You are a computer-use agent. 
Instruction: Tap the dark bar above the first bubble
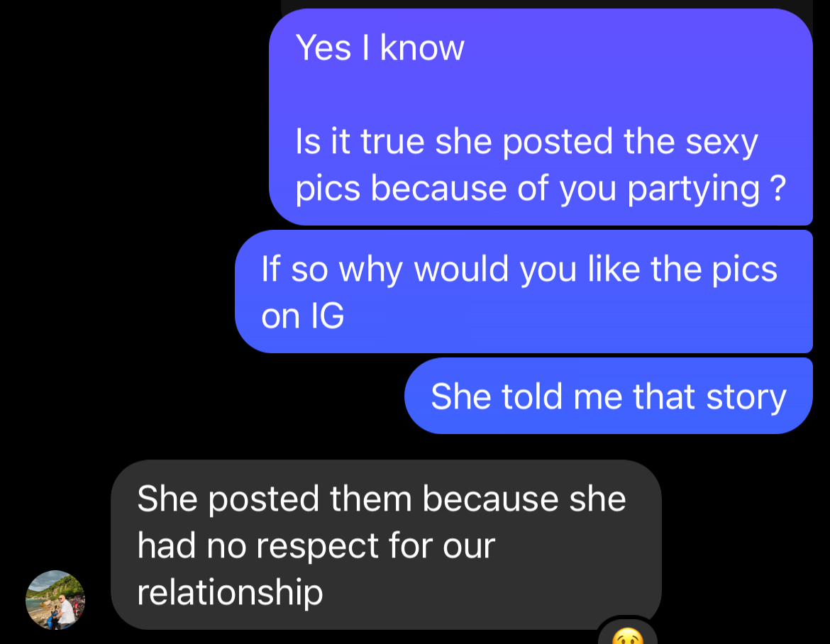[x=547, y=4]
